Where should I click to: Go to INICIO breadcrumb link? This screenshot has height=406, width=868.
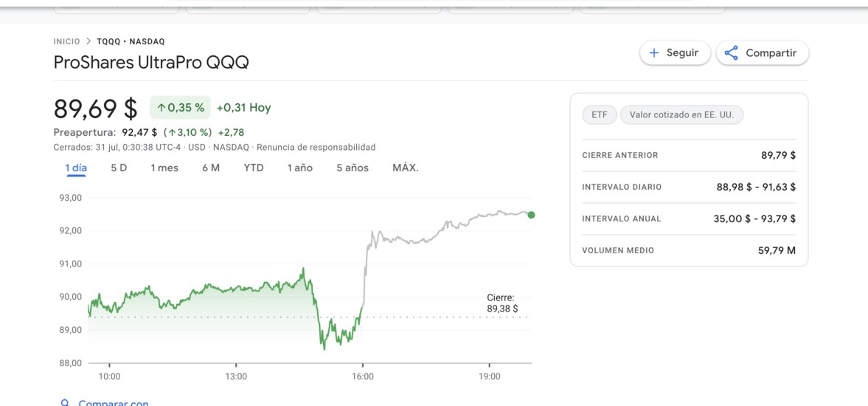[66, 41]
